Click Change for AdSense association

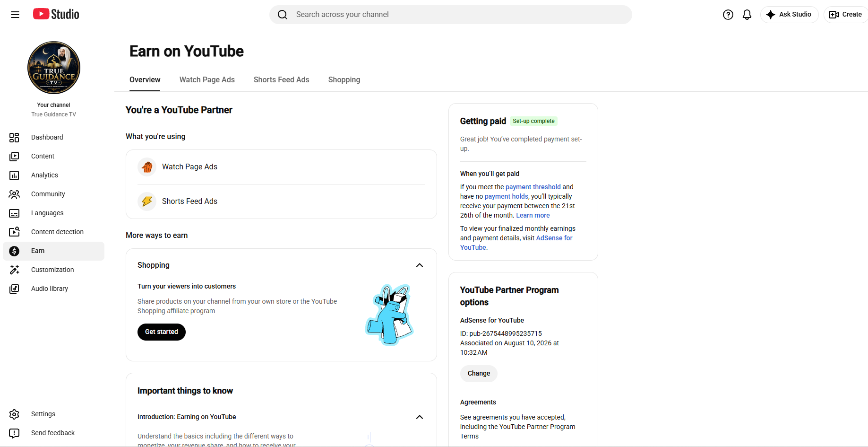pyautogui.click(x=479, y=374)
